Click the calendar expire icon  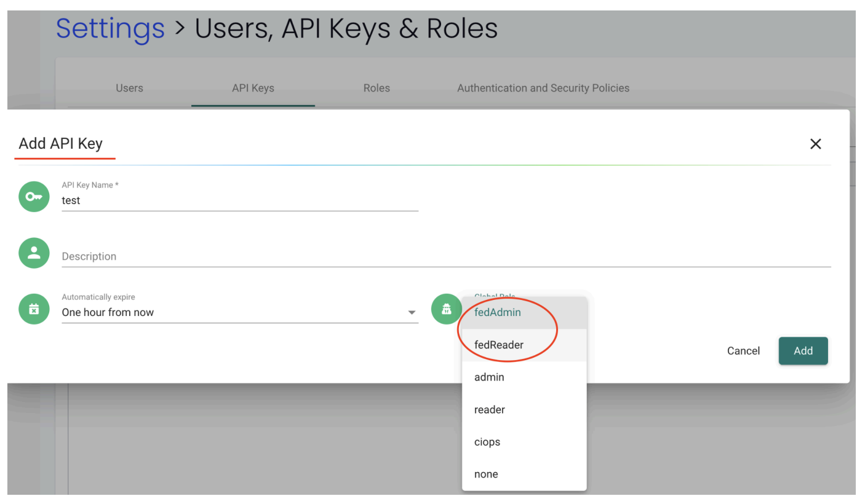click(34, 309)
